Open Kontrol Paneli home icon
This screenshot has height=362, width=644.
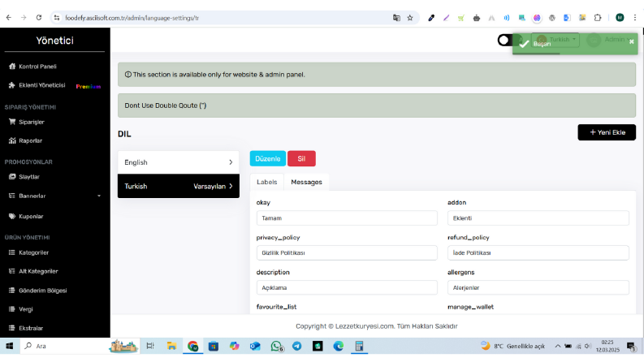12,66
